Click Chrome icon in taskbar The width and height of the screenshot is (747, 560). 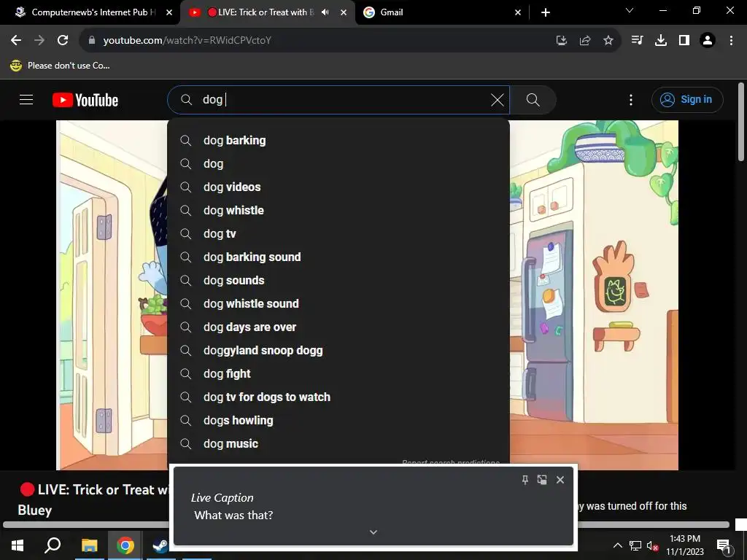[125, 545]
